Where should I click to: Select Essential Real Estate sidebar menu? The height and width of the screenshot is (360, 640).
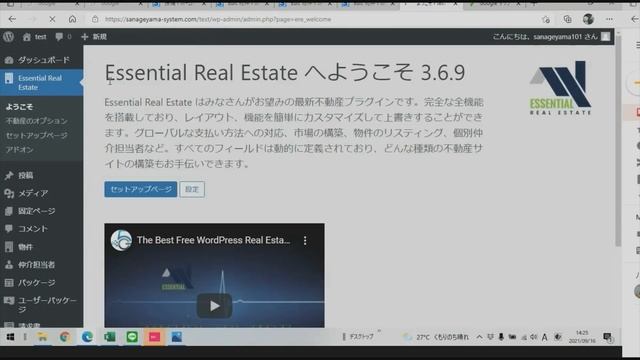(x=41, y=82)
